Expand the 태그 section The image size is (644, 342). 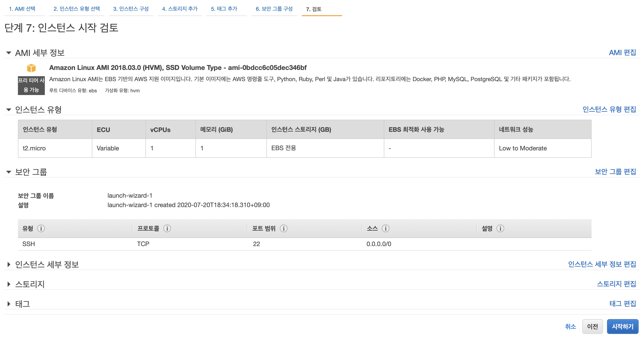point(9,304)
